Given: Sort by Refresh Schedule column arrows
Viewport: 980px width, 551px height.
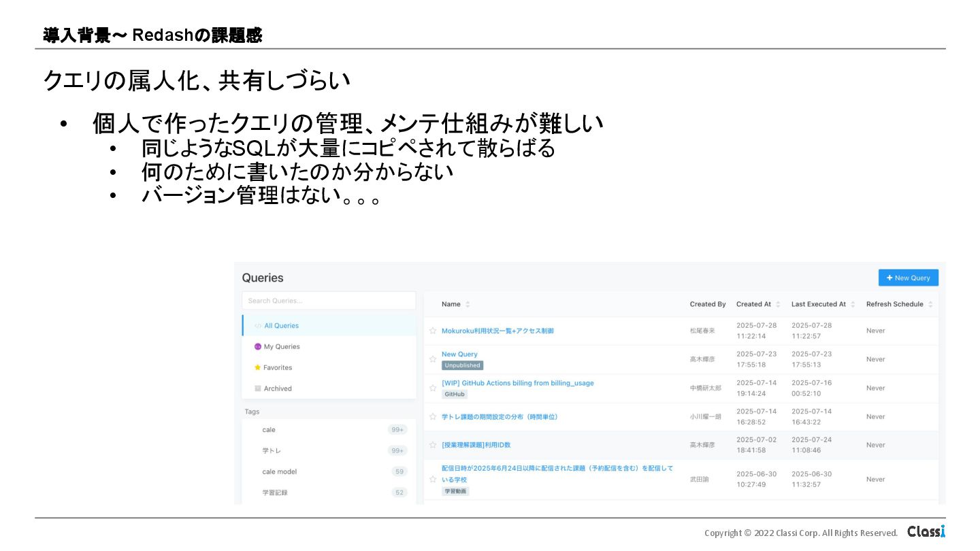Looking at the screenshot, I should pos(930,304).
